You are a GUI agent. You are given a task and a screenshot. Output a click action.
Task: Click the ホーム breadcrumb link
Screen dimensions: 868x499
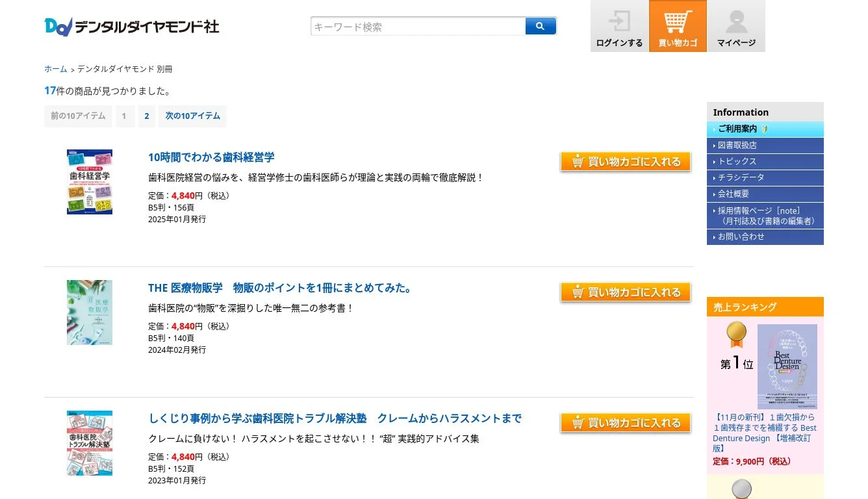[56, 69]
